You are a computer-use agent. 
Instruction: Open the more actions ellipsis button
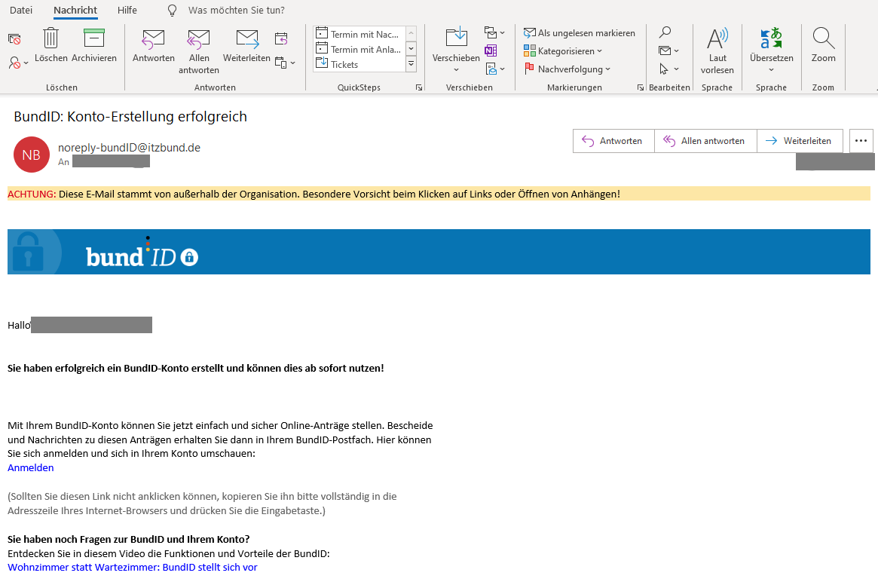861,141
